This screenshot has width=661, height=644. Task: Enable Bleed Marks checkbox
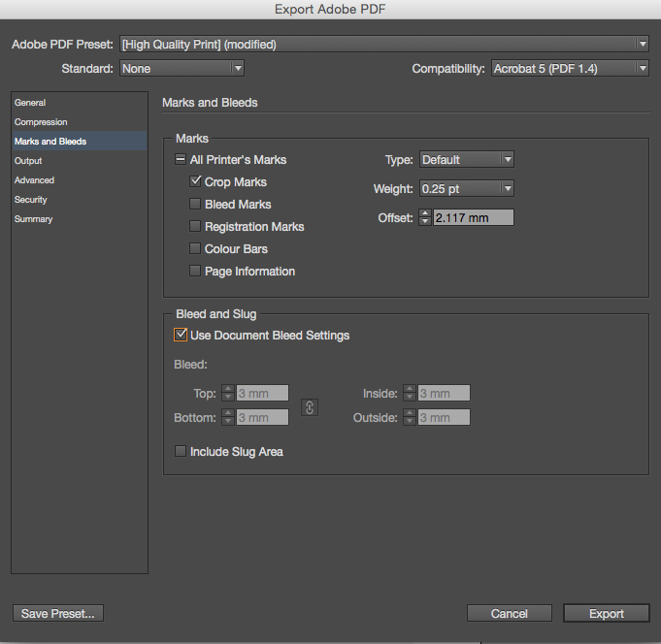[x=195, y=204]
